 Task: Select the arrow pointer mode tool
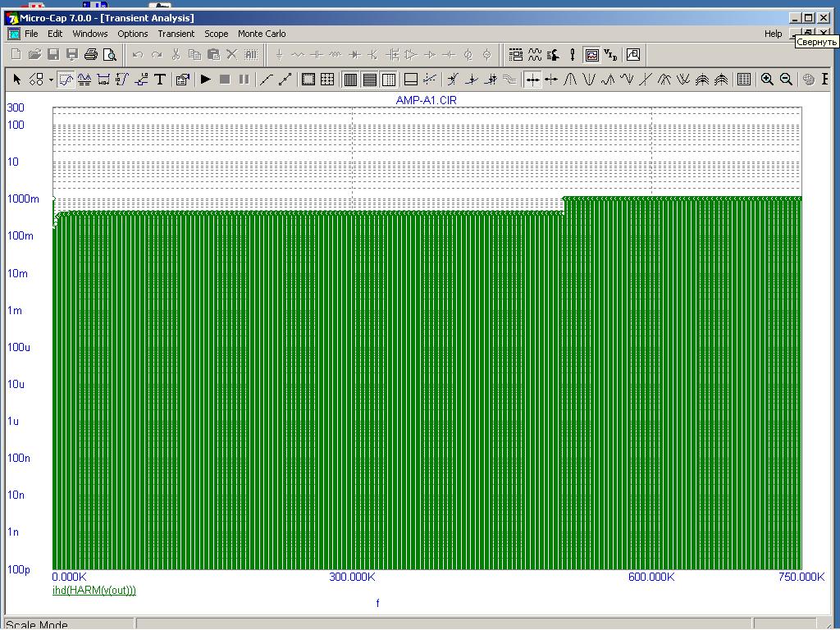pyautogui.click(x=16, y=80)
